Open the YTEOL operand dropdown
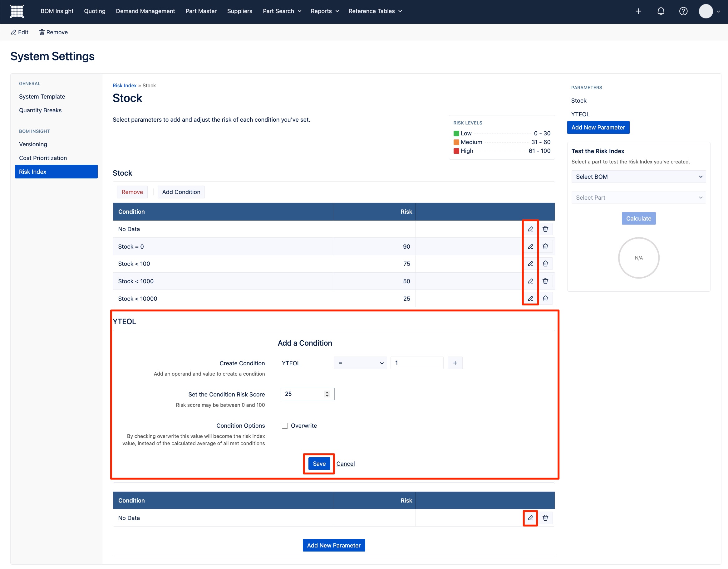The height and width of the screenshot is (569, 728). [x=360, y=363]
